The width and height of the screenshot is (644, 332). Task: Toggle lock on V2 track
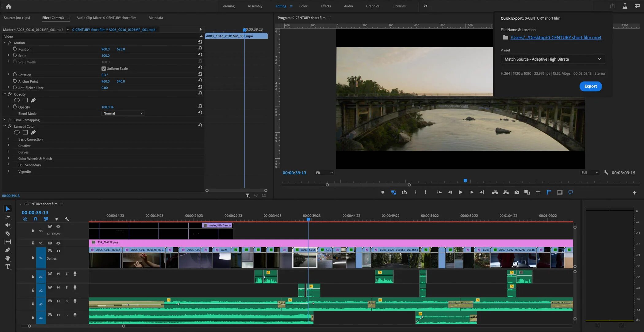tap(33, 243)
